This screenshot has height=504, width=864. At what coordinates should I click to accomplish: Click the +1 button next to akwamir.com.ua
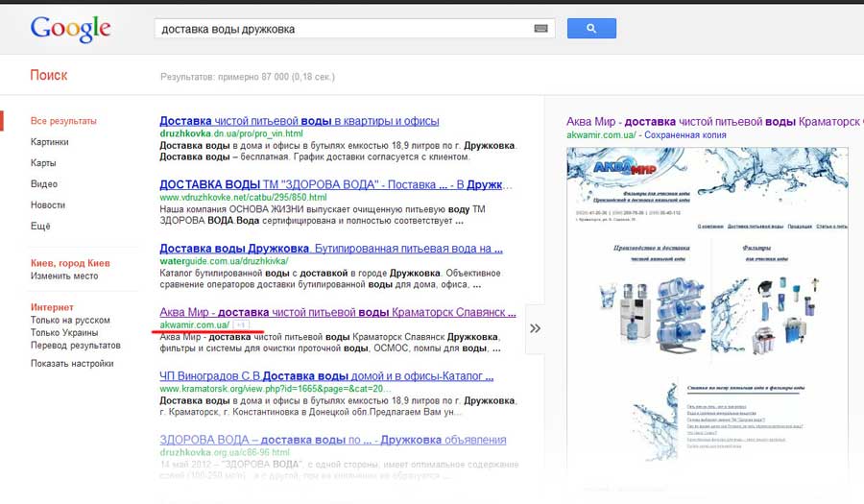pos(241,325)
